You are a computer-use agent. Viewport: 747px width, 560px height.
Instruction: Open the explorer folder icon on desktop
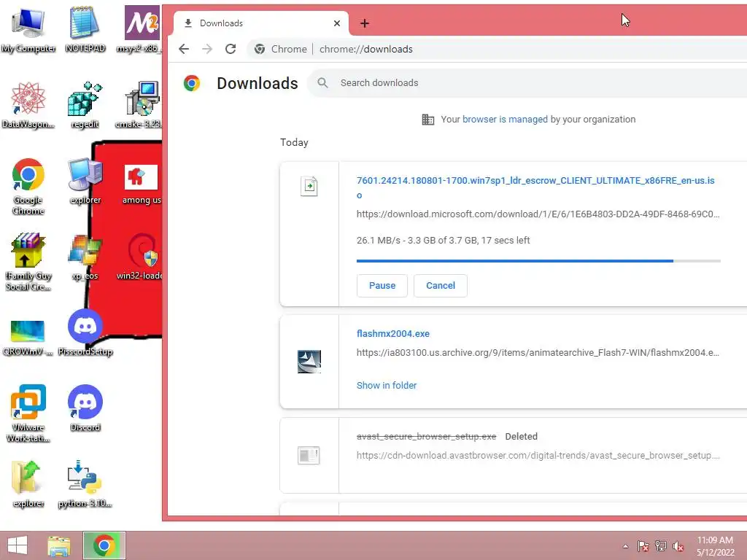(28, 484)
